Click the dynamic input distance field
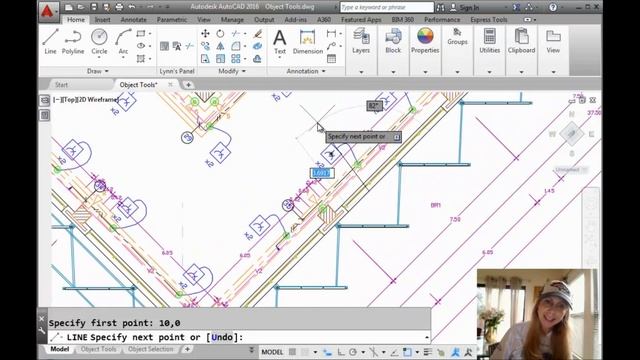Screen dimensions: 640x360 [x=322, y=173]
